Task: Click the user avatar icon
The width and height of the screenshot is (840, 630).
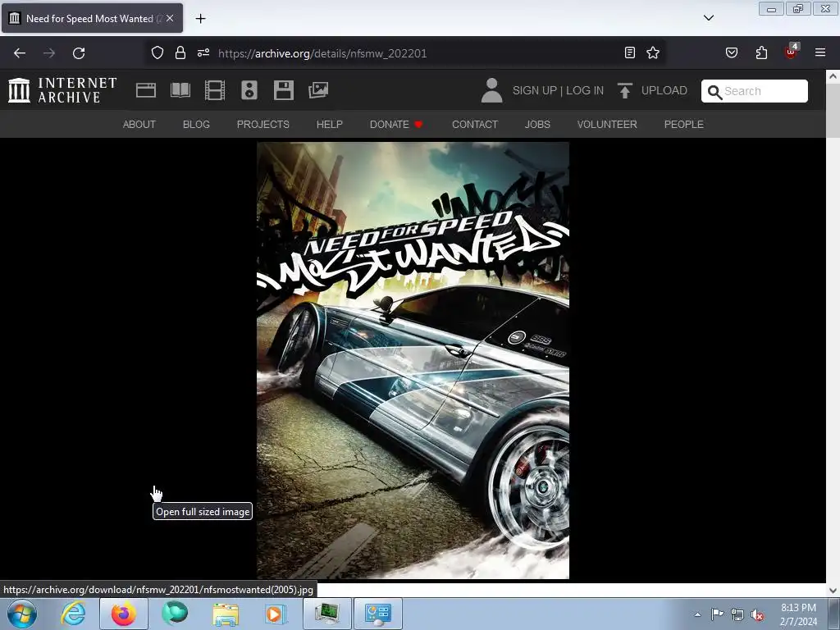Action: tap(492, 90)
